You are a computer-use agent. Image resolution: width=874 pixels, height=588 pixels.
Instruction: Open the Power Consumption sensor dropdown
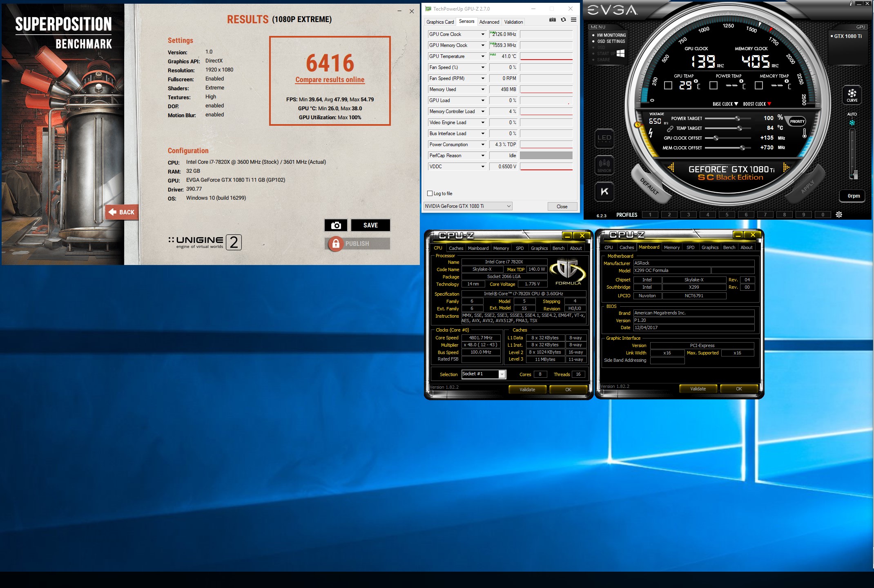pos(482,145)
